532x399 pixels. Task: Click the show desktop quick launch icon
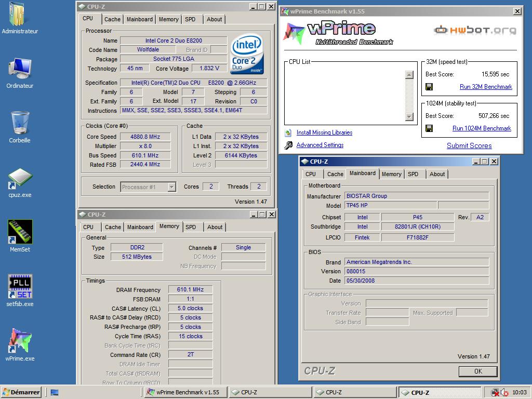[x=54, y=392]
